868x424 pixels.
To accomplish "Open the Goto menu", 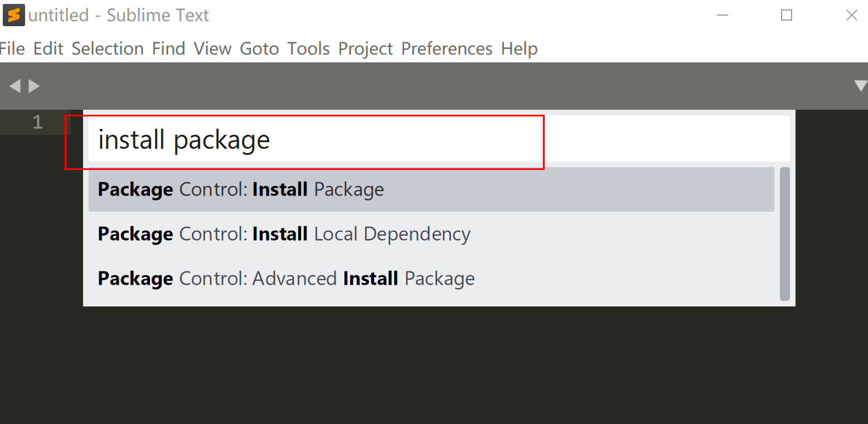I will point(259,48).
